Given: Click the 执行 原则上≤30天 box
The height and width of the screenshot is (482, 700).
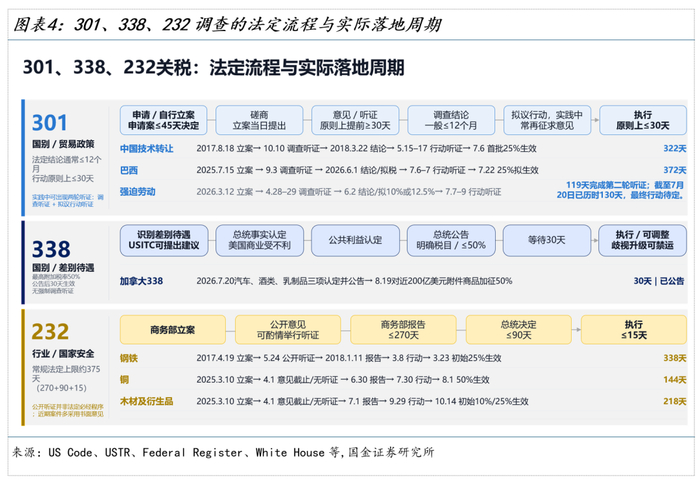Looking at the screenshot, I should 643,120.
